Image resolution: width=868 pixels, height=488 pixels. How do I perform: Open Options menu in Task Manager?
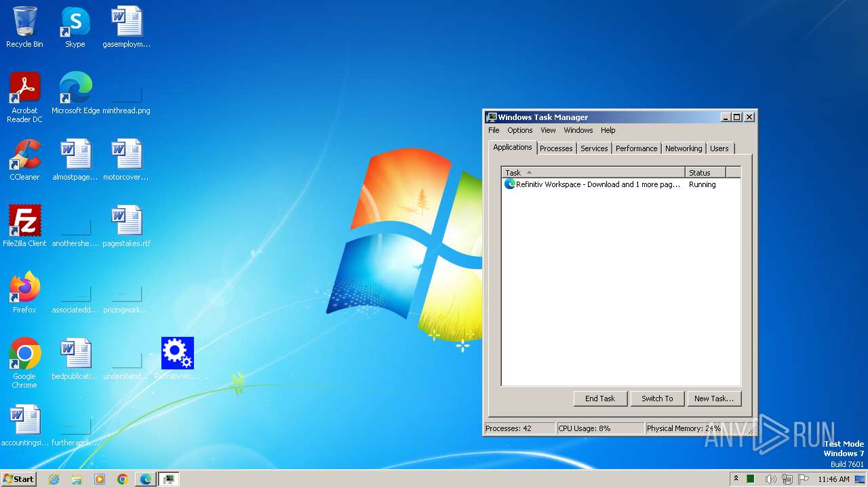tap(520, 130)
